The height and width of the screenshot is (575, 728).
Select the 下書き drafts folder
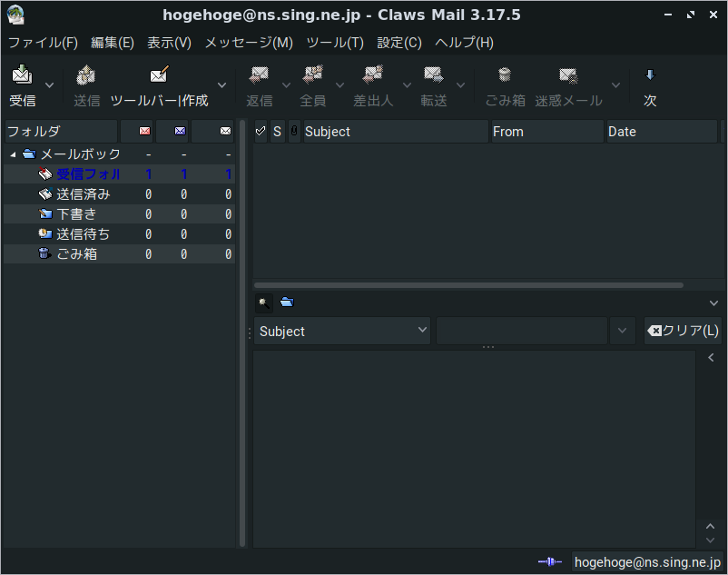(x=119, y=214)
